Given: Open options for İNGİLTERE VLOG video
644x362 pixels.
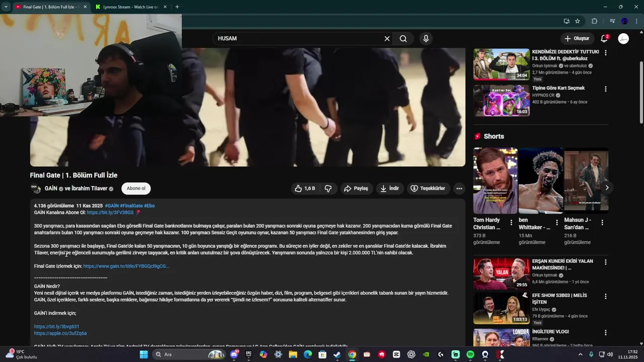Looking at the screenshot, I should [605, 332].
